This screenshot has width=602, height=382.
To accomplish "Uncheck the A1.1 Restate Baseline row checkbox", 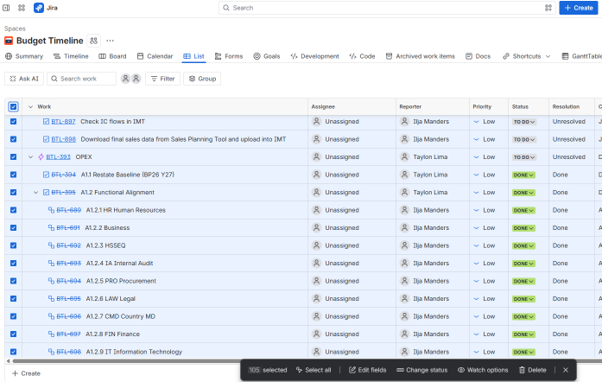I will [13, 174].
